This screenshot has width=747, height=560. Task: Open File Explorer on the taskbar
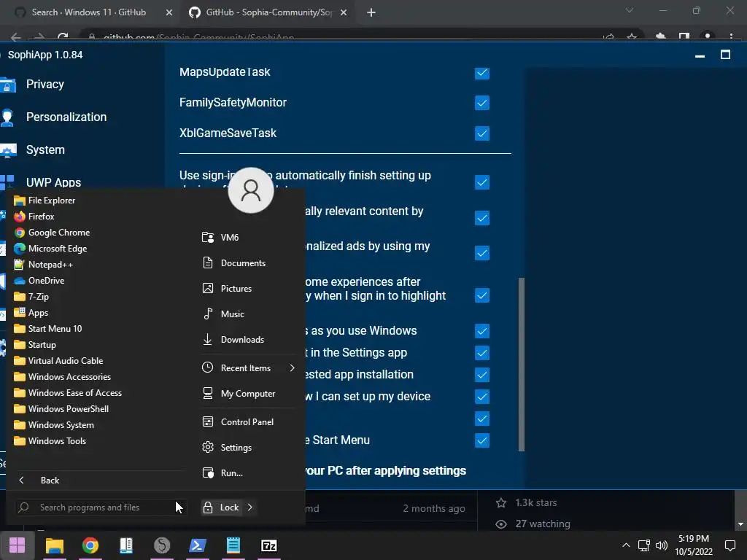(x=54, y=545)
